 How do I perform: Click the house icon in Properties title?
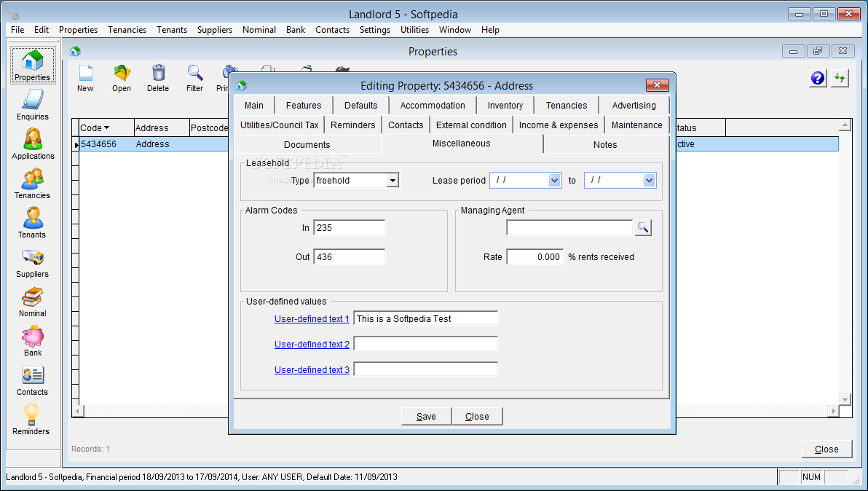tap(75, 52)
